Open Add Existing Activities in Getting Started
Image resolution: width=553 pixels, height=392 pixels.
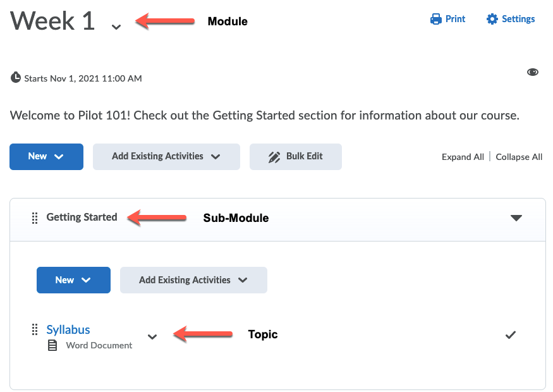pyautogui.click(x=193, y=280)
